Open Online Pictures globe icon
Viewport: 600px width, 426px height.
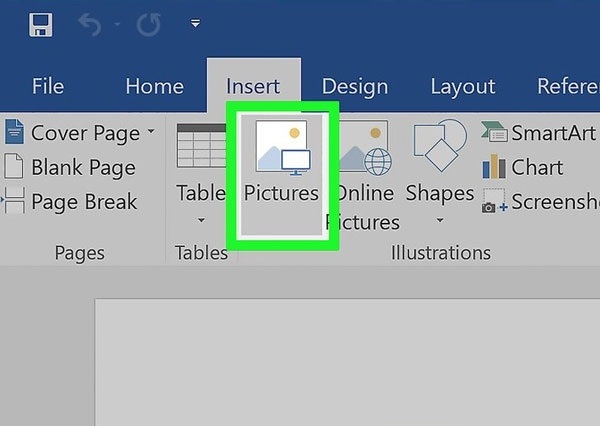(362, 147)
